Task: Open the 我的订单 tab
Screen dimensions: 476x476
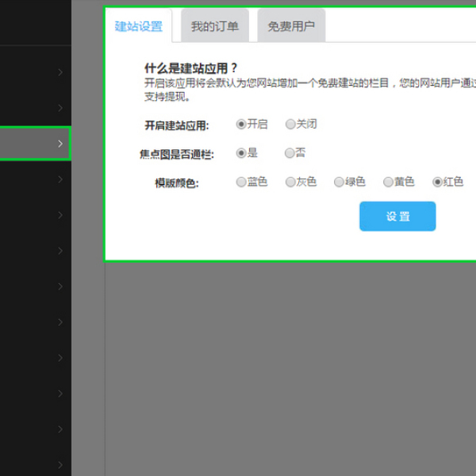Action: [214, 26]
